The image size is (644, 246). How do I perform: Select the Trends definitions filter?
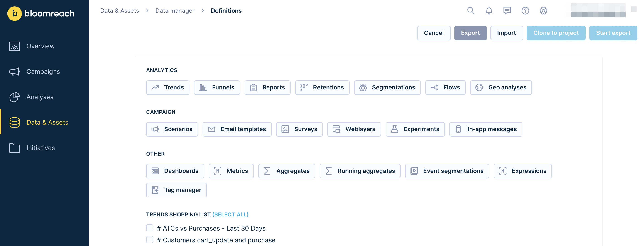click(168, 88)
